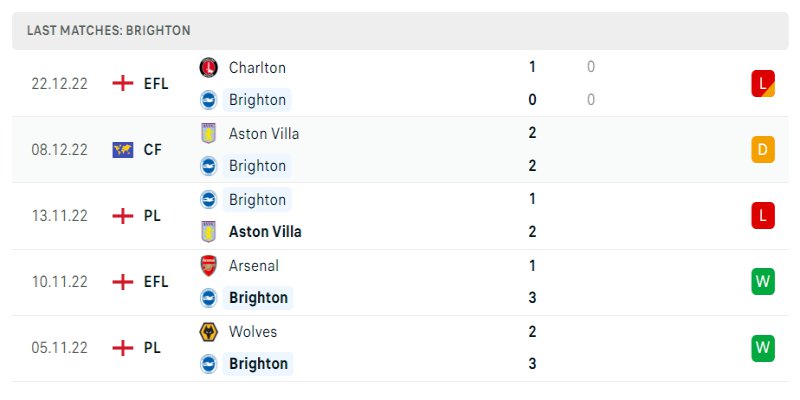Click the red L badge for Charlton match
800x400 pixels.
pyautogui.click(x=763, y=84)
